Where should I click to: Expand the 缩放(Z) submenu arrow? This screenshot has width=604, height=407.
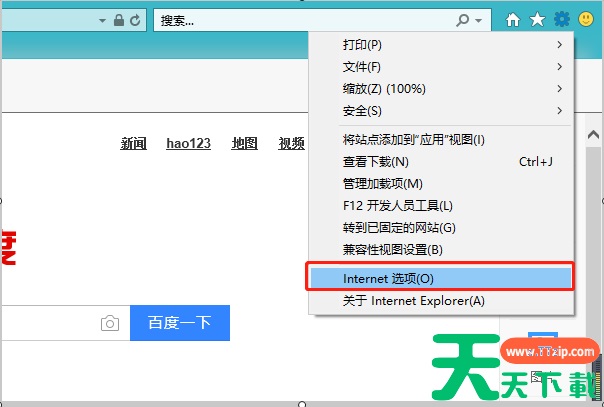tap(559, 89)
